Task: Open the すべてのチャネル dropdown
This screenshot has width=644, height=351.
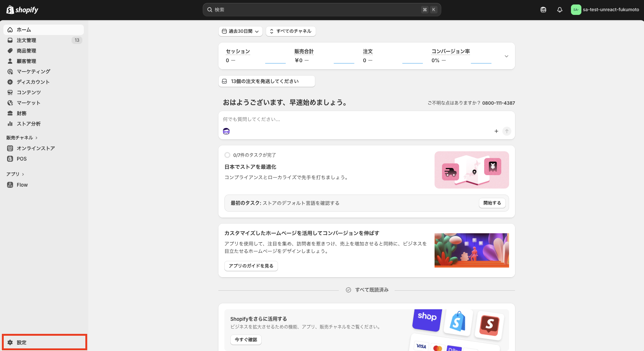Action: click(291, 31)
